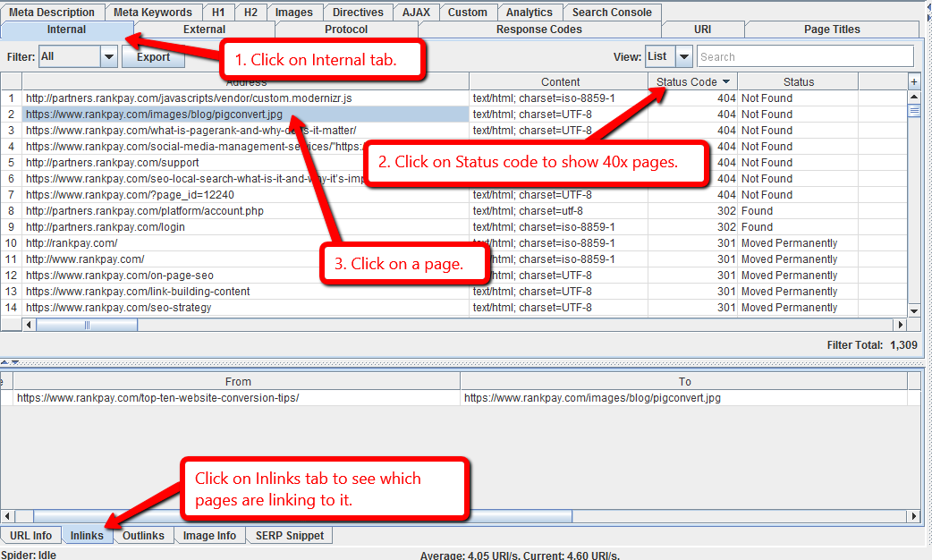The height and width of the screenshot is (560, 932).
Task: Switch to the H2 tab
Action: click(x=250, y=12)
